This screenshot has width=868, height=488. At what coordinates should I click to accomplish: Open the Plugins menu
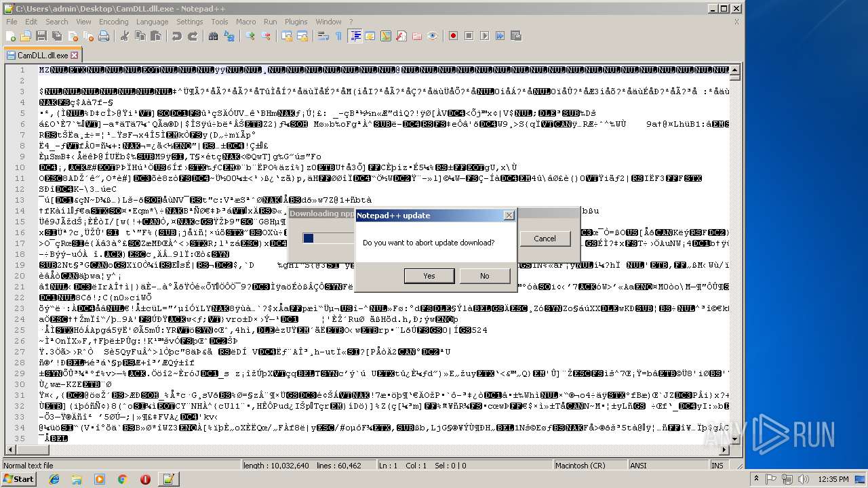296,22
